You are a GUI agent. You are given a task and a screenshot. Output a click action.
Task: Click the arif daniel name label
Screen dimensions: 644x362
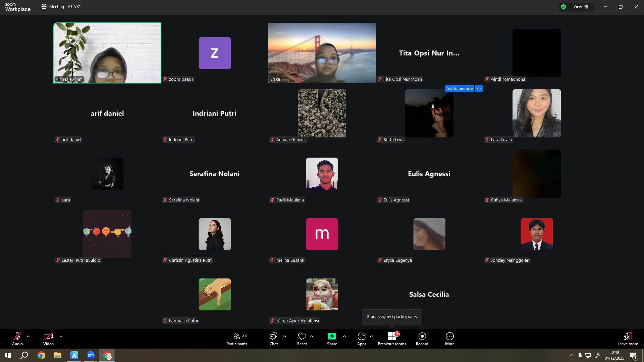point(71,140)
